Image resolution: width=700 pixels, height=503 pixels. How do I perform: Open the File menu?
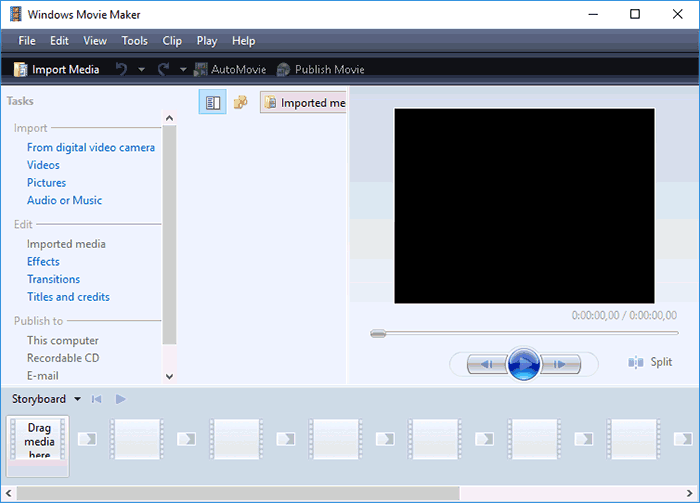(x=27, y=41)
